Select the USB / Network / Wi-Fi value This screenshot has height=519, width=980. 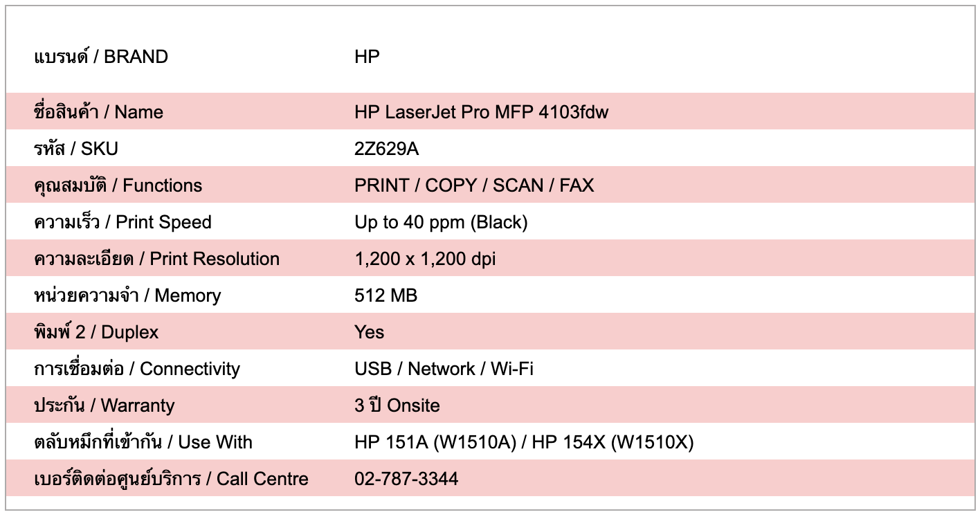click(444, 369)
